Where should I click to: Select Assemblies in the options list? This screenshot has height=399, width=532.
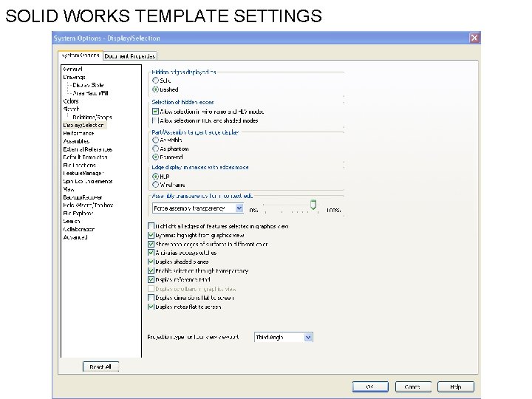click(76, 141)
